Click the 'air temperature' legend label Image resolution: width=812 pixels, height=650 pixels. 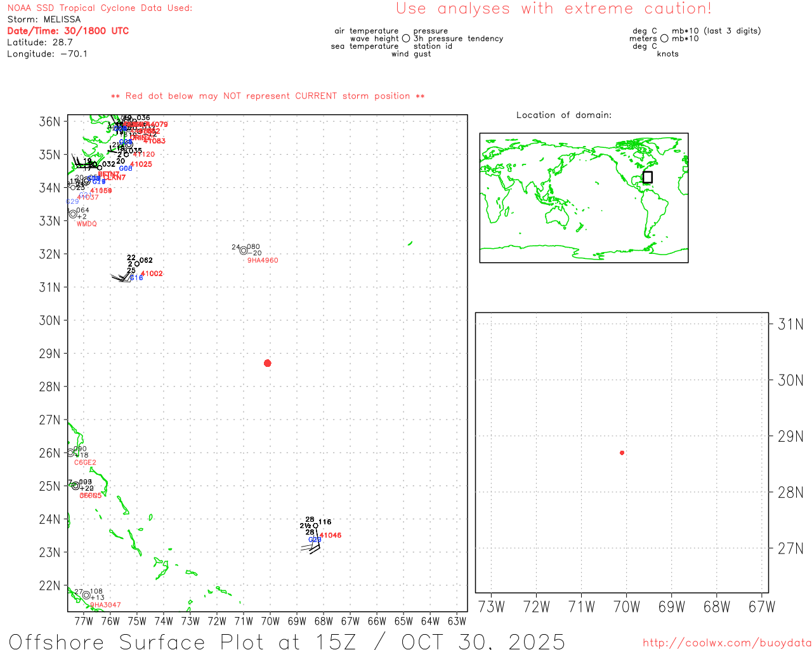click(x=367, y=31)
